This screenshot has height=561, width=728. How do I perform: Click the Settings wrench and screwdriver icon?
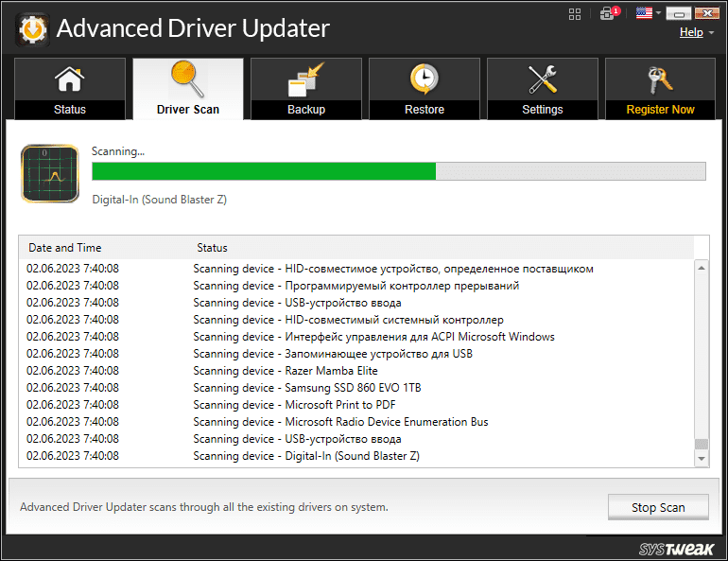pyautogui.click(x=543, y=79)
